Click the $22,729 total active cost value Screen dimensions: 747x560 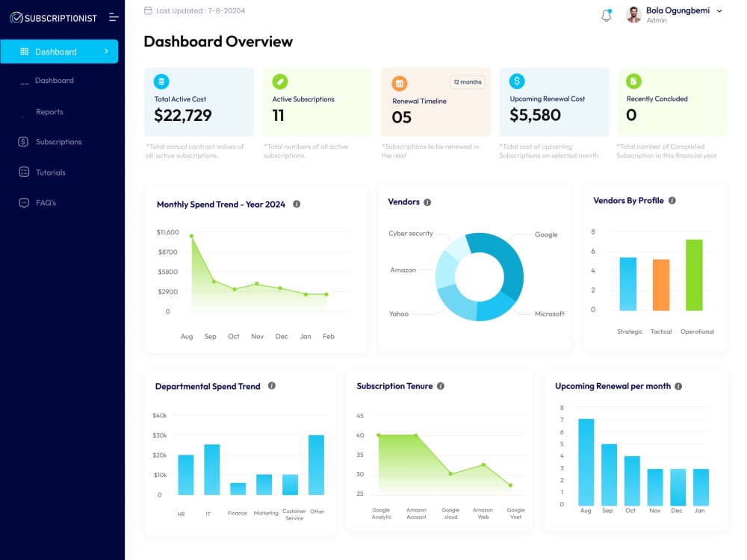point(183,115)
